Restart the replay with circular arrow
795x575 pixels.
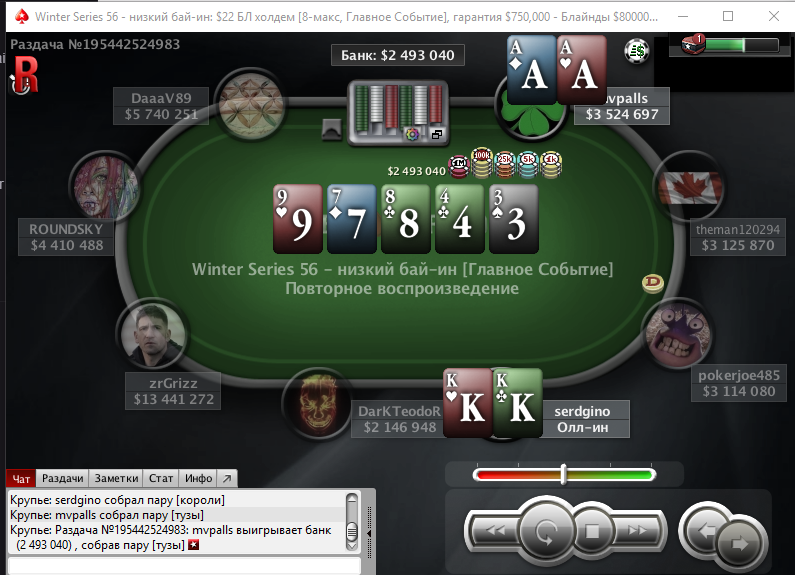tap(547, 532)
